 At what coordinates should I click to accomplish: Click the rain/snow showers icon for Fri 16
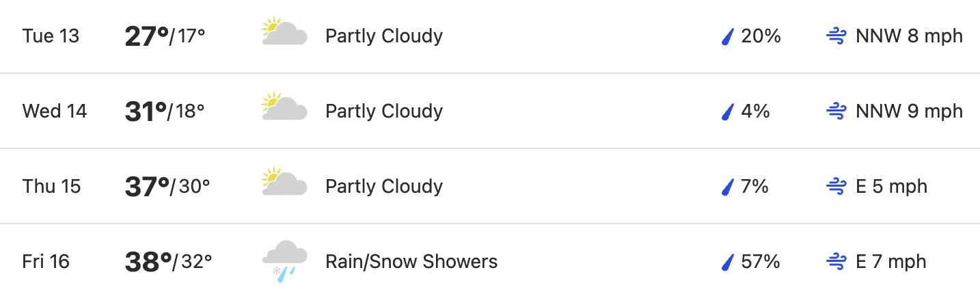coord(284,262)
